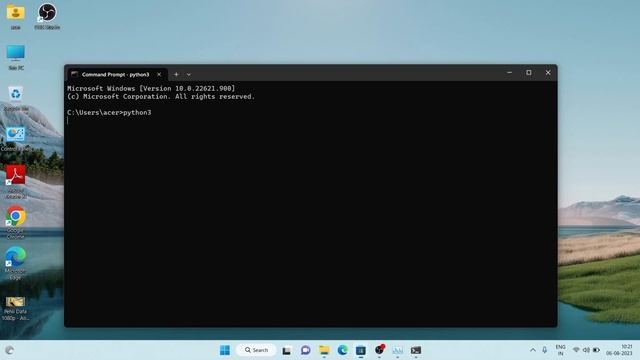Screen dimensions: 640x360
Task: Open the Control Panel desktop icon
Action: click(16, 139)
